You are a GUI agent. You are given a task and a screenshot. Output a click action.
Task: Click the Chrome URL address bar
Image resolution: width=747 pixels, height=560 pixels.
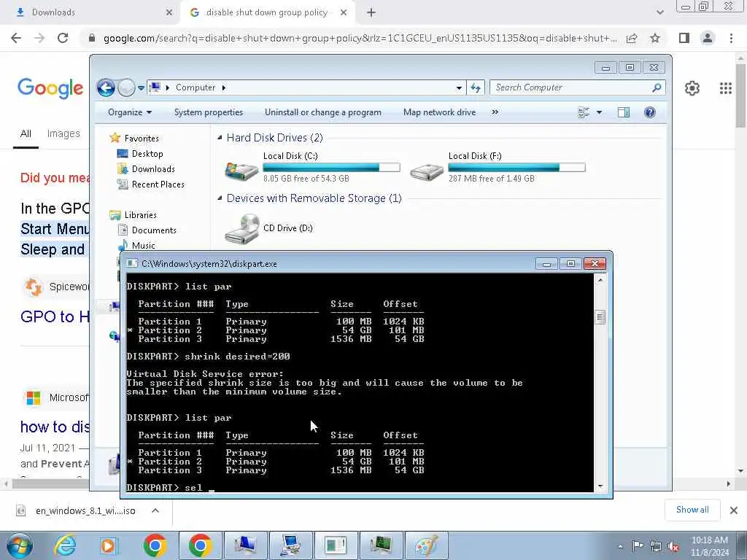(360, 38)
